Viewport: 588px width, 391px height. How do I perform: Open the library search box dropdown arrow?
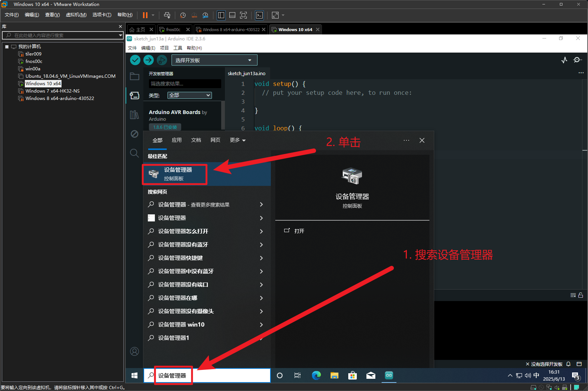tap(120, 35)
